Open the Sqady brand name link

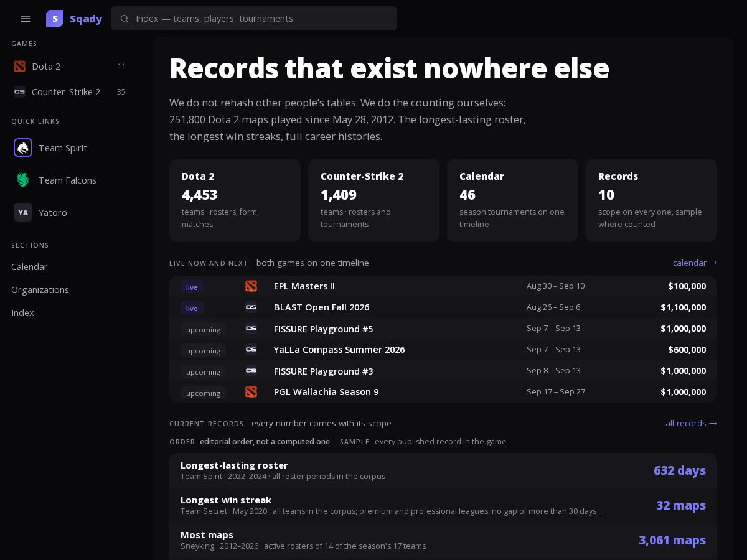[x=86, y=19]
